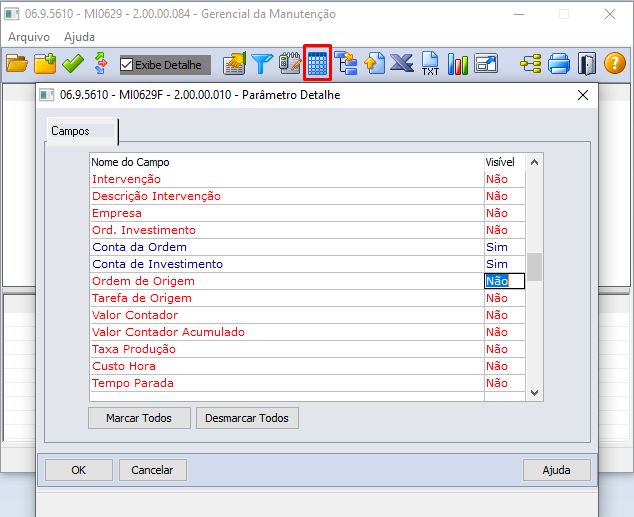Image resolution: width=634 pixels, height=517 pixels.
Task: Toggle Sim value for Conta de Investimento
Action: [x=504, y=264]
